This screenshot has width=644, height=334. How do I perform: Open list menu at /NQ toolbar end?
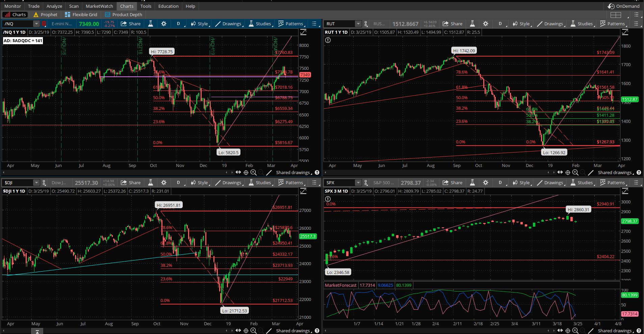tap(314, 24)
